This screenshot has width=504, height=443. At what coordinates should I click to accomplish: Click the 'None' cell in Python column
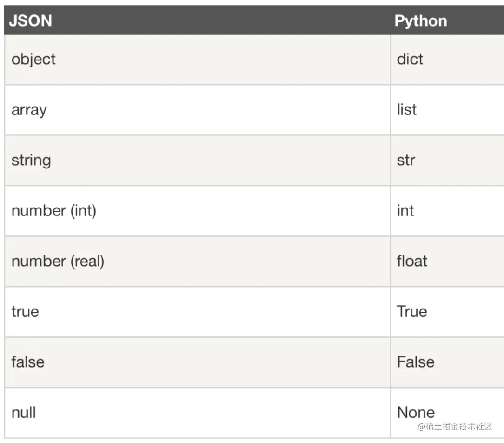pyautogui.click(x=416, y=412)
